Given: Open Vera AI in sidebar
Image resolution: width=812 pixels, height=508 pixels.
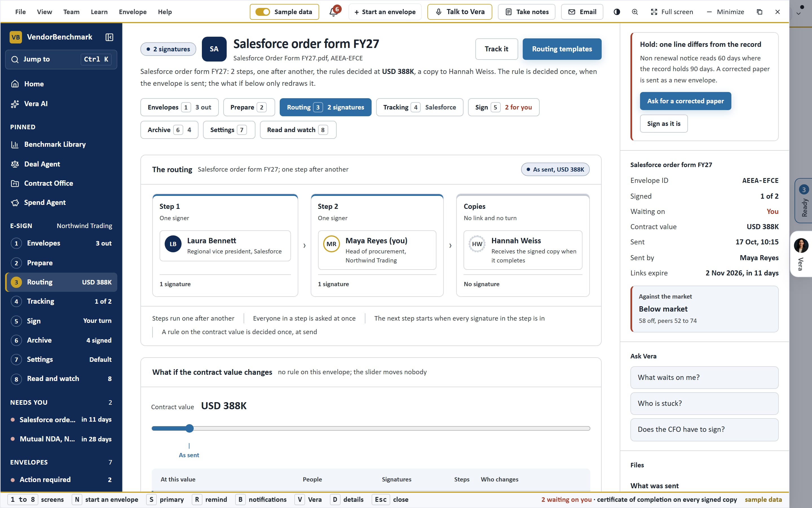Looking at the screenshot, I should tap(61, 104).
